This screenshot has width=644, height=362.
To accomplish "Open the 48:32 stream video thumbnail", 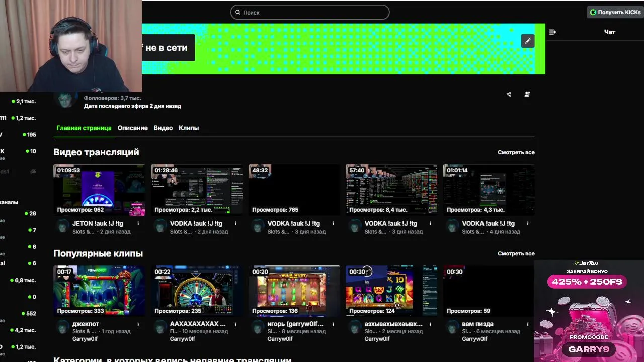I will coord(294,190).
